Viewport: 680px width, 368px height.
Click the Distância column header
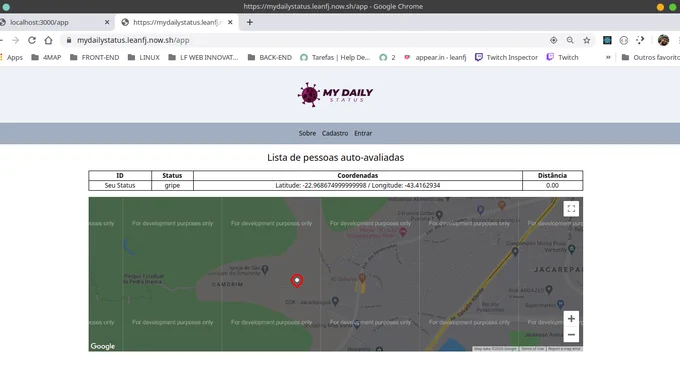coord(552,176)
